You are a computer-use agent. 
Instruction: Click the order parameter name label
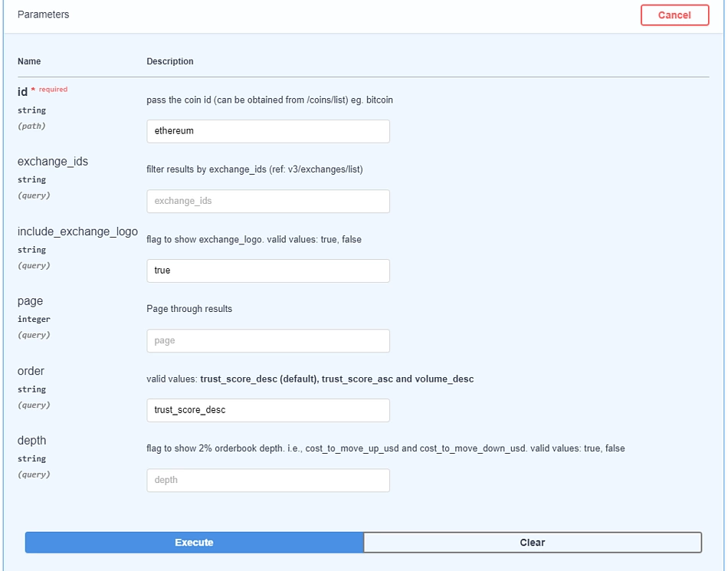point(31,371)
